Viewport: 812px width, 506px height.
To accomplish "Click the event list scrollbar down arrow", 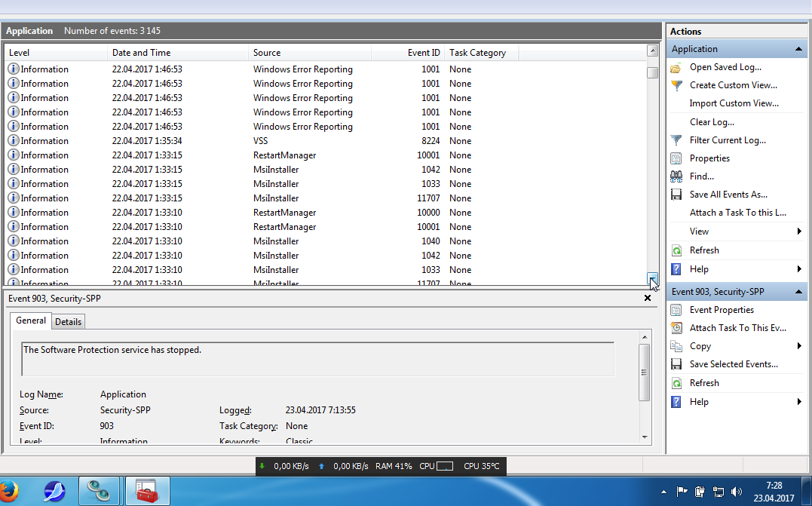I will pos(652,278).
